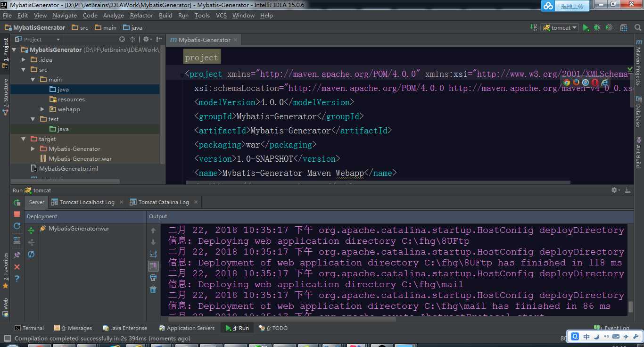
Task: Open in Safari browser icon in editor
Action: (x=586, y=83)
